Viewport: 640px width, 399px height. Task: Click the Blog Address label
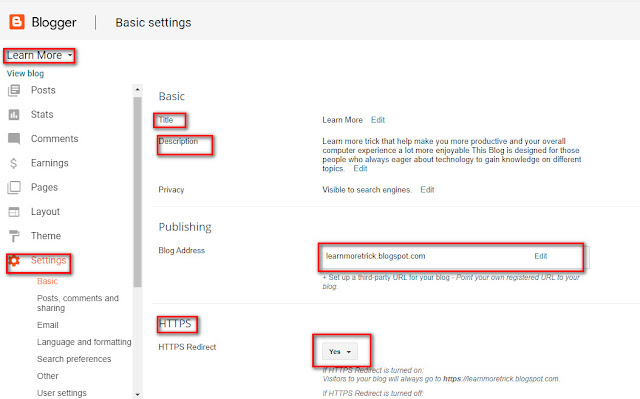181,250
